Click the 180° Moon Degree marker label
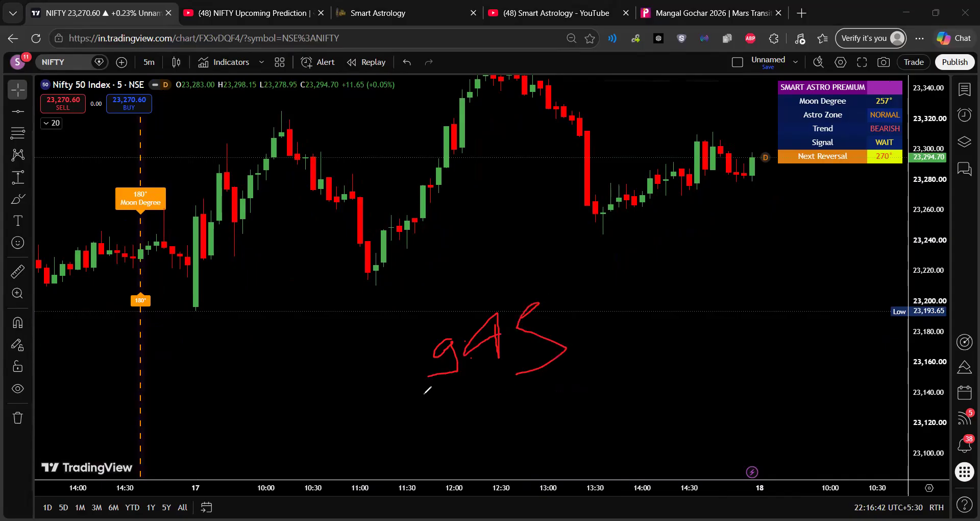 tap(140, 198)
